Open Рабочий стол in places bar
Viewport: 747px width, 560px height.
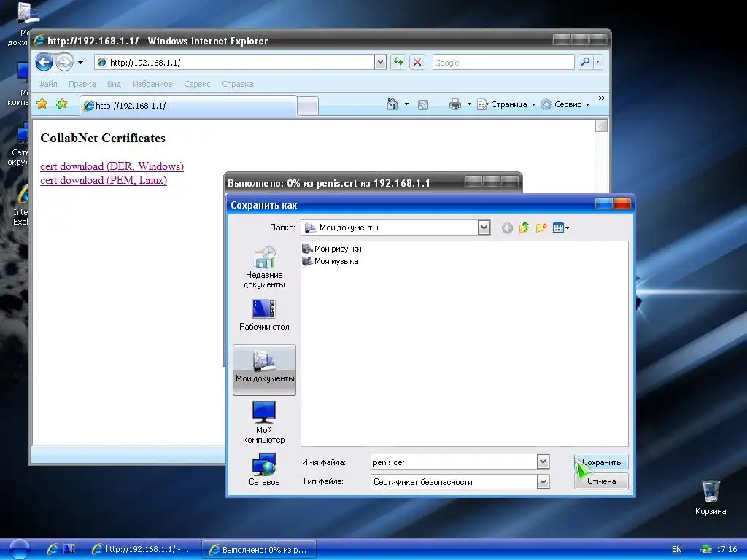pyautogui.click(x=264, y=315)
